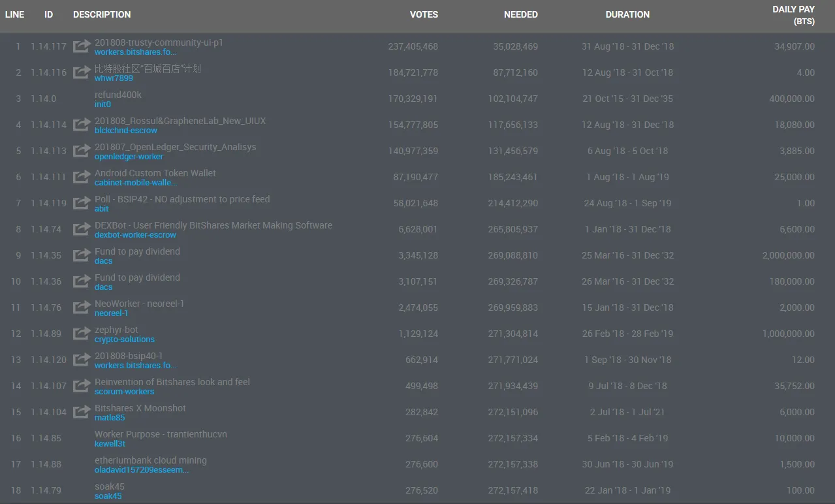The height and width of the screenshot is (504, 835).
Task: Sort by LINE column header
Action: (x=14, y=14)
